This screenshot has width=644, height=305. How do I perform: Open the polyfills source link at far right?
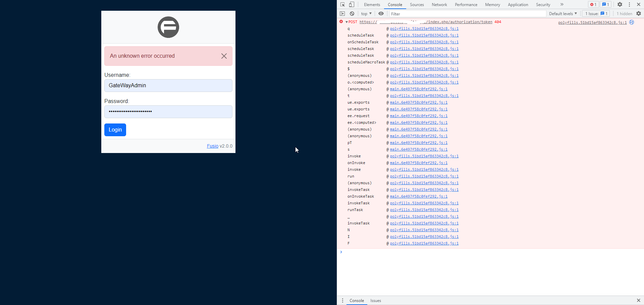[x=592, y=22]
